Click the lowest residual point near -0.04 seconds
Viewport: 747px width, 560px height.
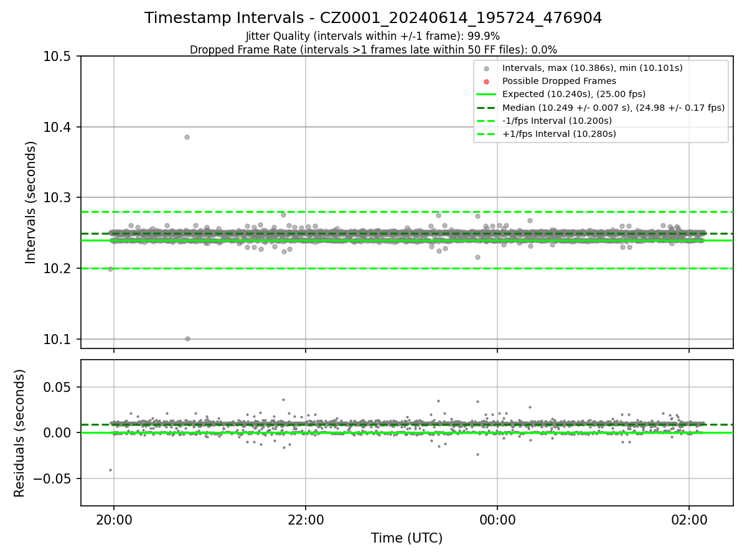coord(110,470)
